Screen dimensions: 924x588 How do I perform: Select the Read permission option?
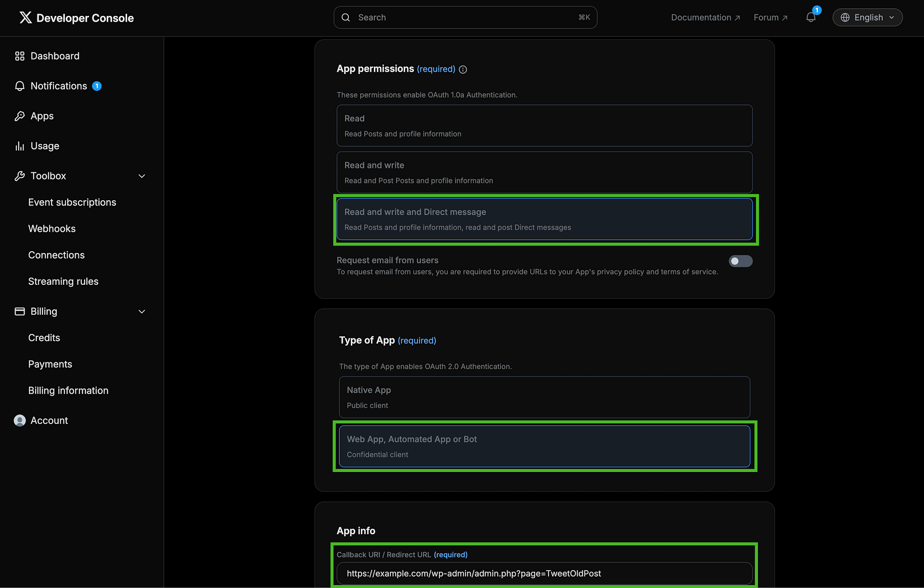pos(544,126)
